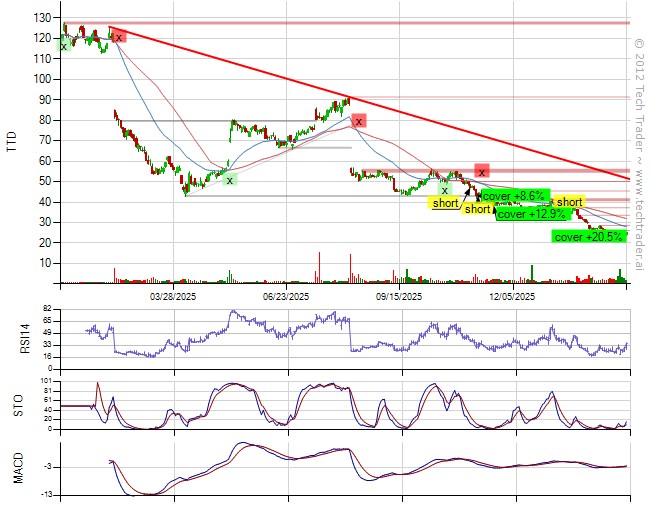Click the 100 price axis value
This screenshot has height=514, width=657.
(42, 79)
